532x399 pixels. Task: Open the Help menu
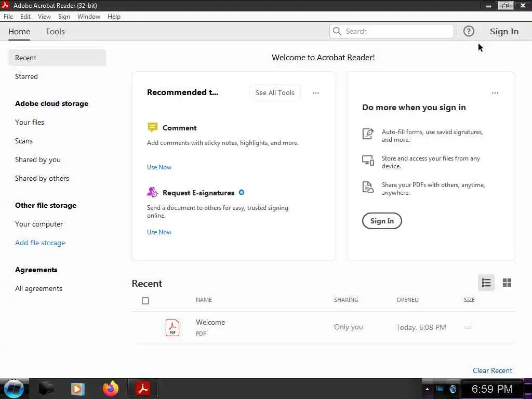point(114,16)
